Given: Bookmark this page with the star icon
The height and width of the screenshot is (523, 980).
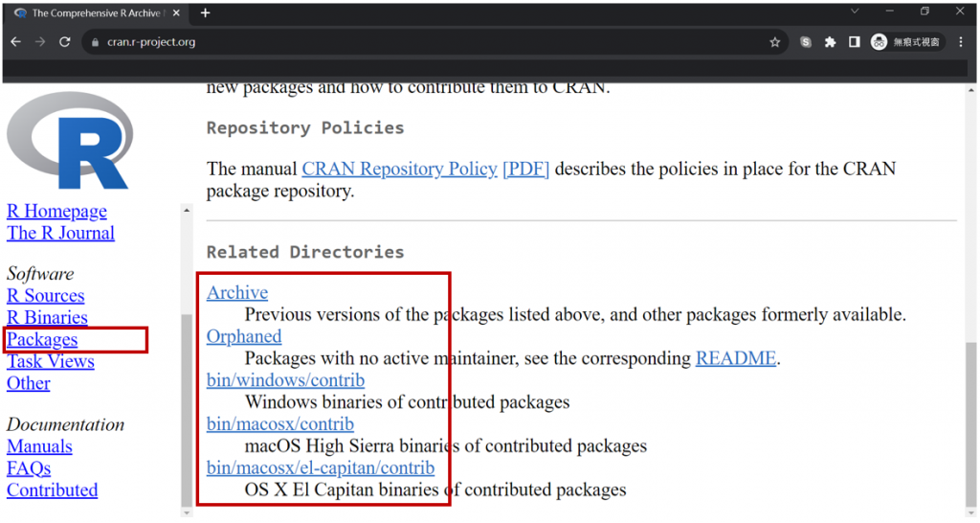Looking at the screenshot, I should click(x=775, y=42).
